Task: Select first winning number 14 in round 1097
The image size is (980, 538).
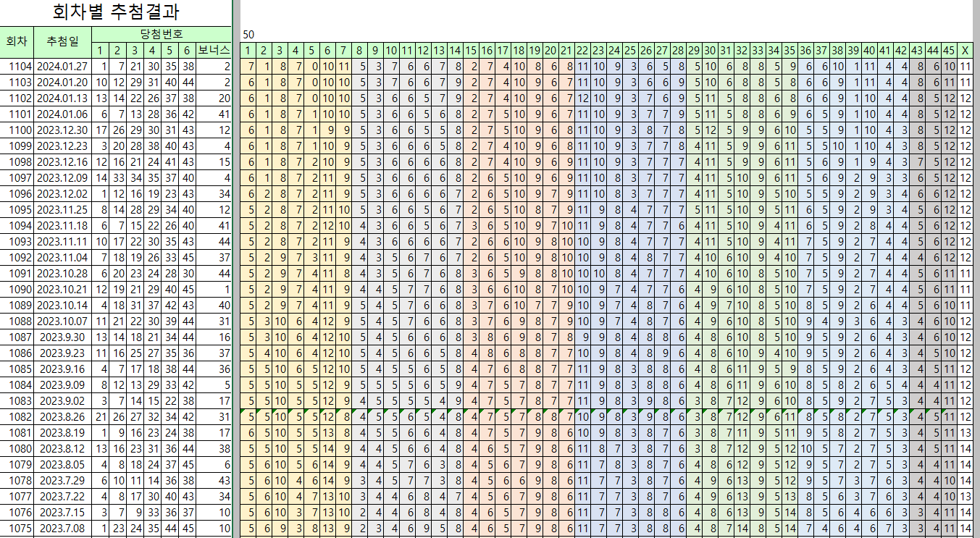Action: coord(101,178)
